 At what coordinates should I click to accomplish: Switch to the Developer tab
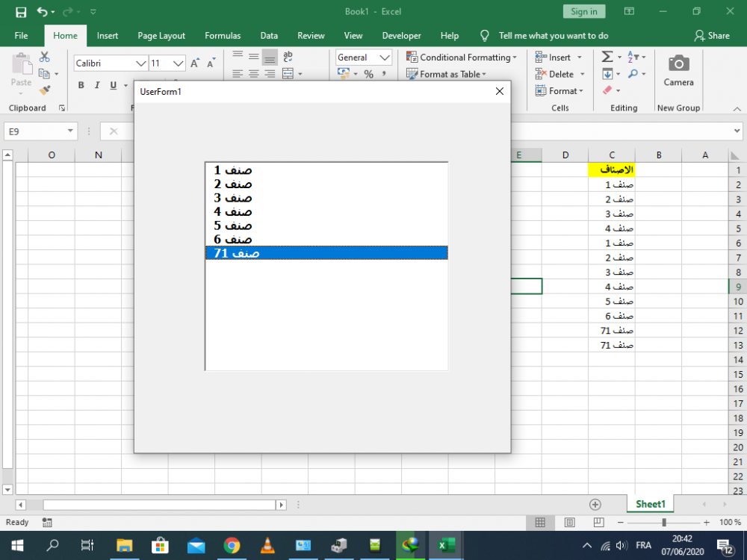(401, 35)
